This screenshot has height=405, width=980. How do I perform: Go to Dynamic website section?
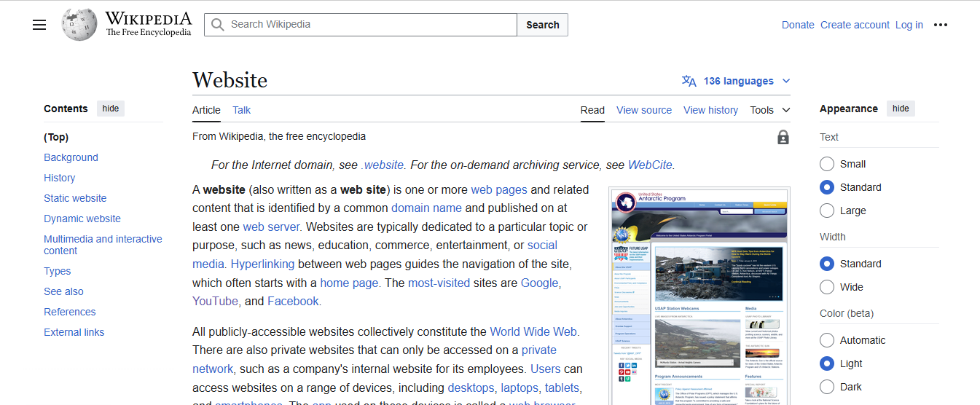click(82, 219)
